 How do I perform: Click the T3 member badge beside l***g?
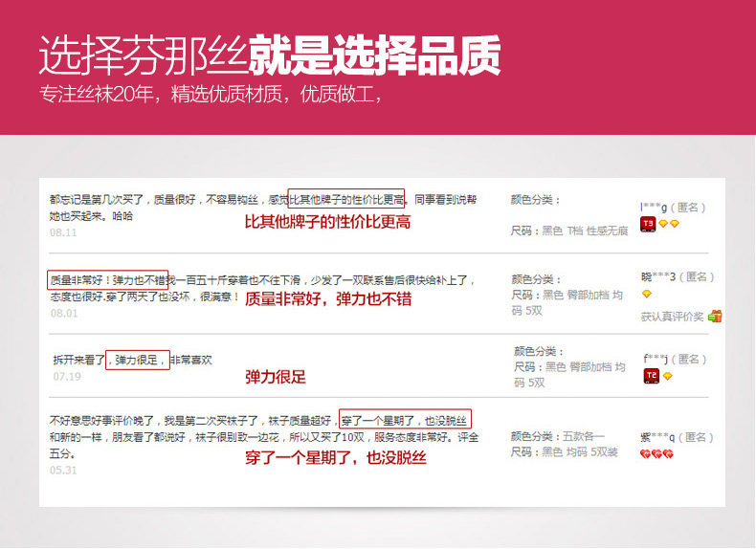pos(648,224)
